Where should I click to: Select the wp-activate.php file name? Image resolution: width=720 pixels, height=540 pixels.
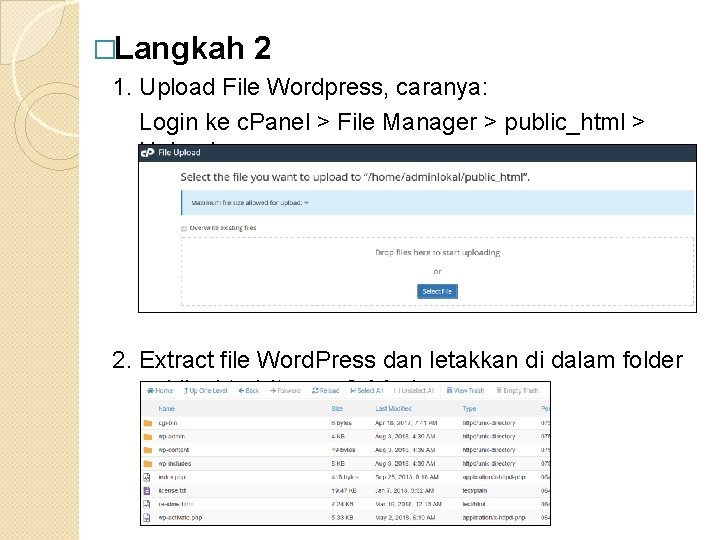(180, 518)
